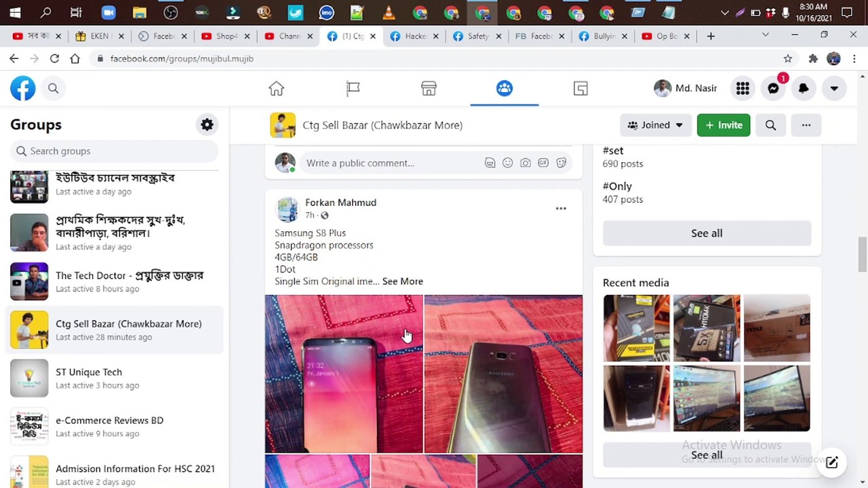This screenshot has width=868, height=488.
Task: Click the address bar URL
Action: 182,59
